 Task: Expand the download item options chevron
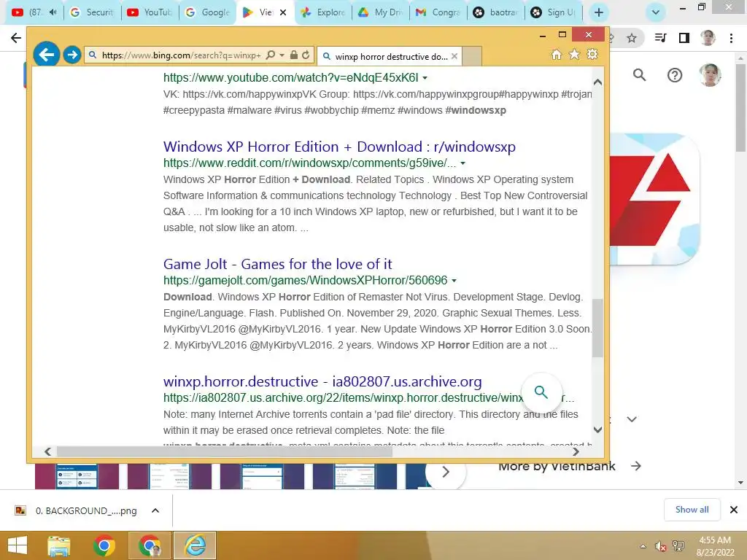(155, 510)
